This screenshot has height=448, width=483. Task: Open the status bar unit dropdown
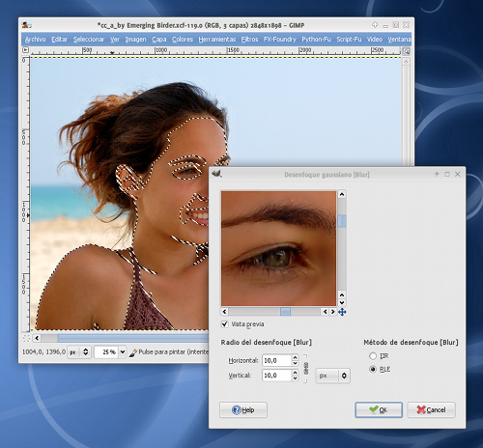79,352
